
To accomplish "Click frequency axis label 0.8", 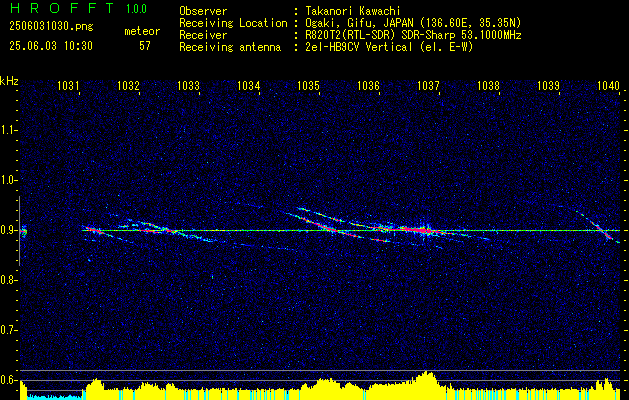I will coord(7,280).
